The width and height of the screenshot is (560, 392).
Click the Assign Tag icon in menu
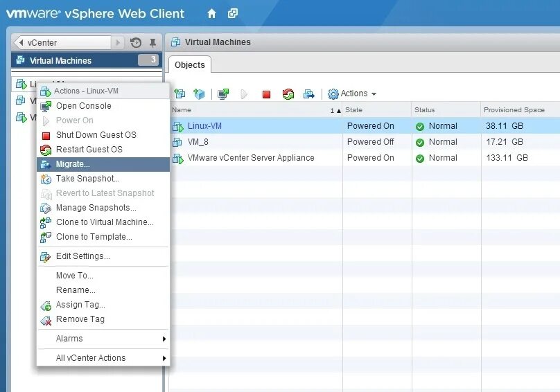(x=46, y=305)
